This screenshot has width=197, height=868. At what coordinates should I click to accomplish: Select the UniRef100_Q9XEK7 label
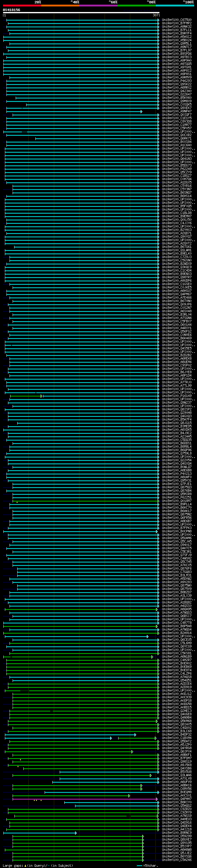tap(177, 108)
